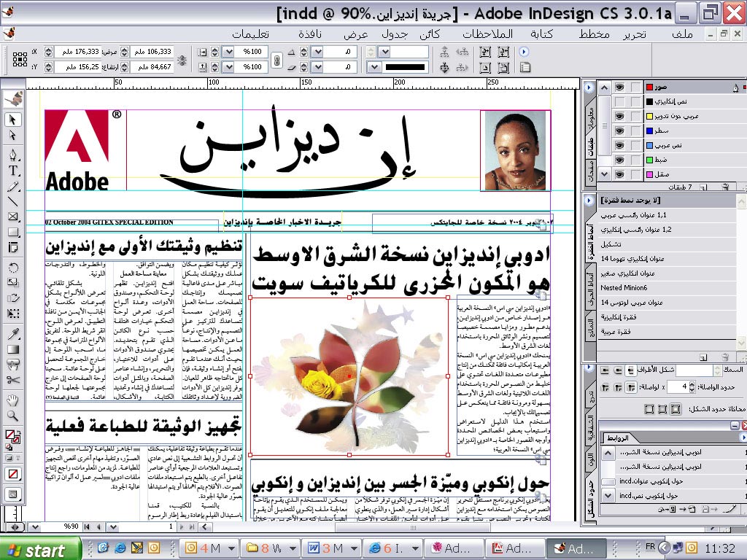The height and width of the screenshot is (560, 747).
Task: Open the كائن menu
Action: tap(430, 34)
